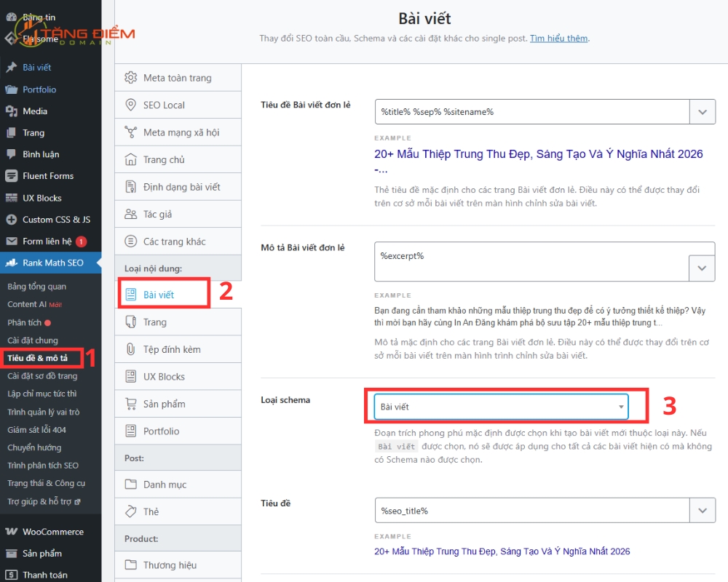Screen dimensions: 728x582
Task: Click the Custom CSS & JS plus icon
Action: tap(12, 220)
